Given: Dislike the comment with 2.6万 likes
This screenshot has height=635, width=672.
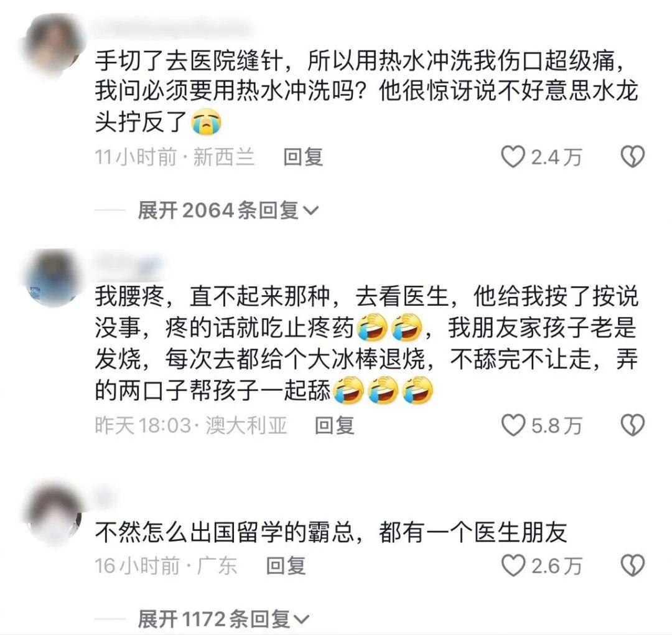Looking at the screenshot, I should point(633,565).
